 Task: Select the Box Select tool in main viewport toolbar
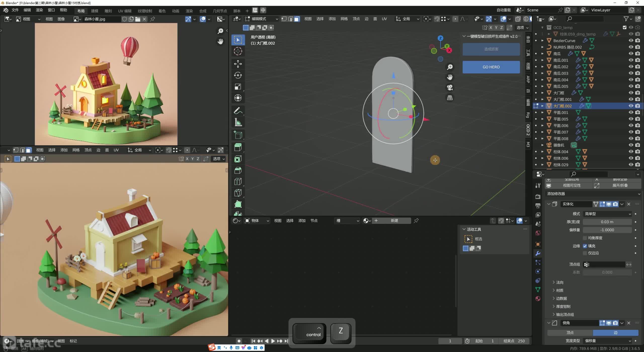click(x=238, y=40)
